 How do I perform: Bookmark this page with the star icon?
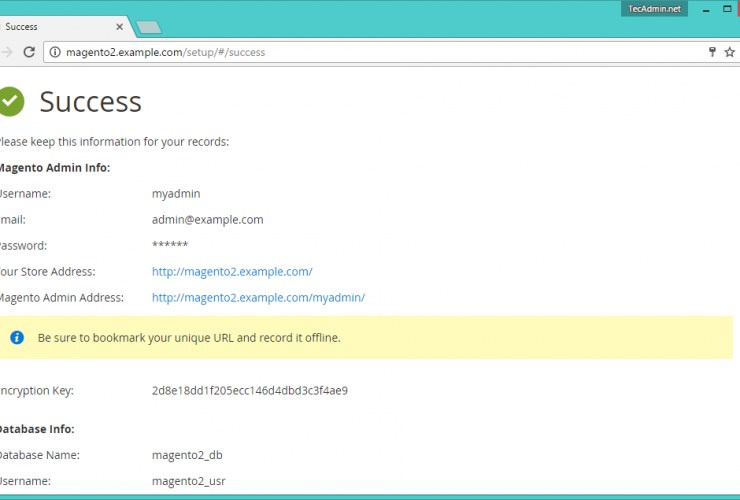tap(729, 52)
